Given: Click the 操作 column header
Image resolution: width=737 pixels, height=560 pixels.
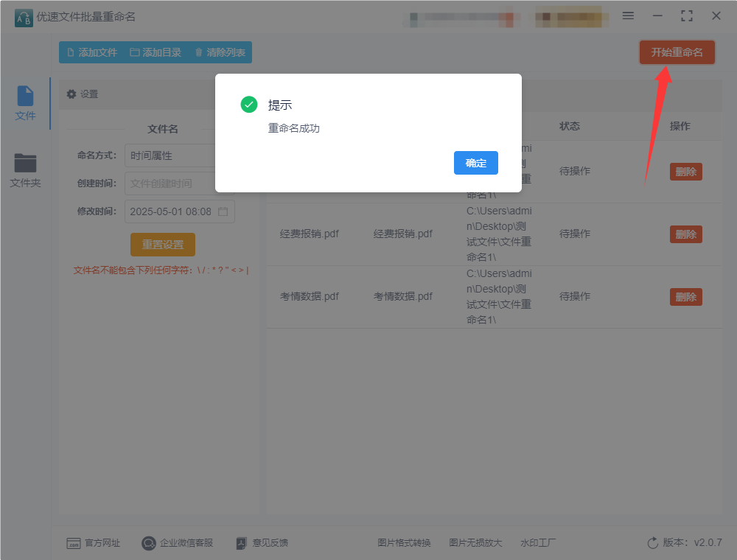Looking at the screenshot, I should (x=680, y=126).
